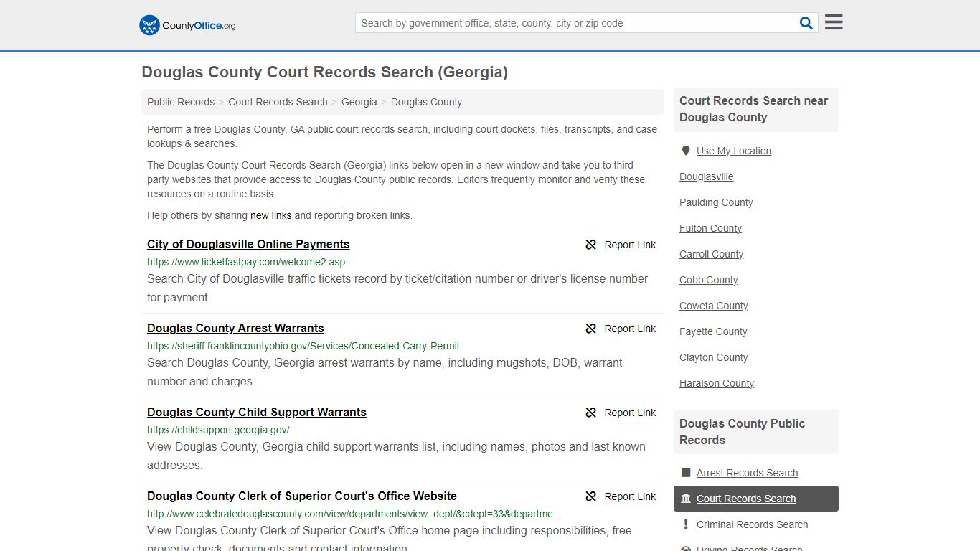Open Cobb County nearby link
Viewport: 980px width, 551px height.
(x=709, y=280)
